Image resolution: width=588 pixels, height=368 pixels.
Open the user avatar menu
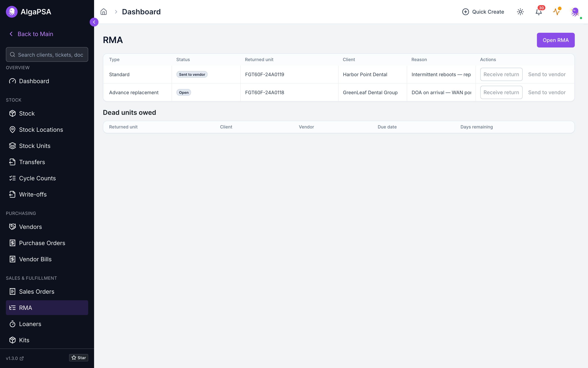tap(575, 12)
